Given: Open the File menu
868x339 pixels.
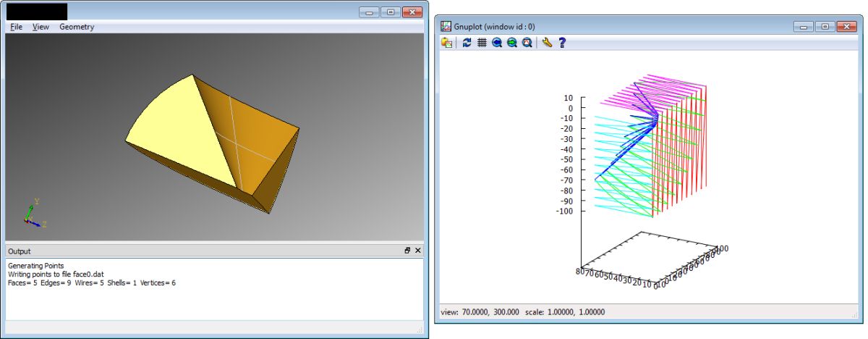Looking at the screenshot, I should pos(16,27).
